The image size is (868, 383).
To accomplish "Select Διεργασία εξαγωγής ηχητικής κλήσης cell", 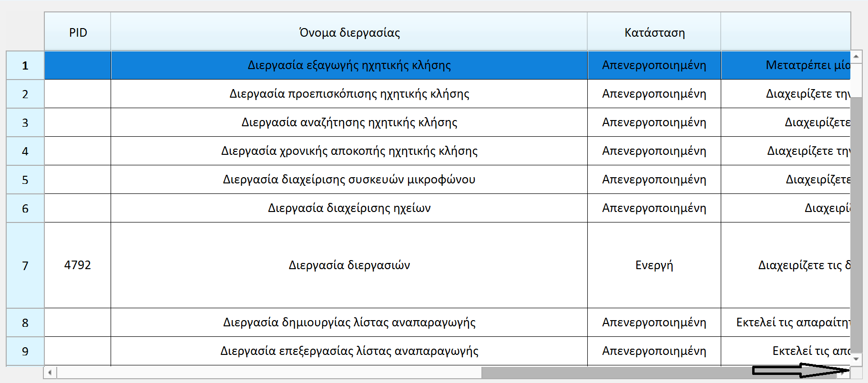I will pos(349,65).
